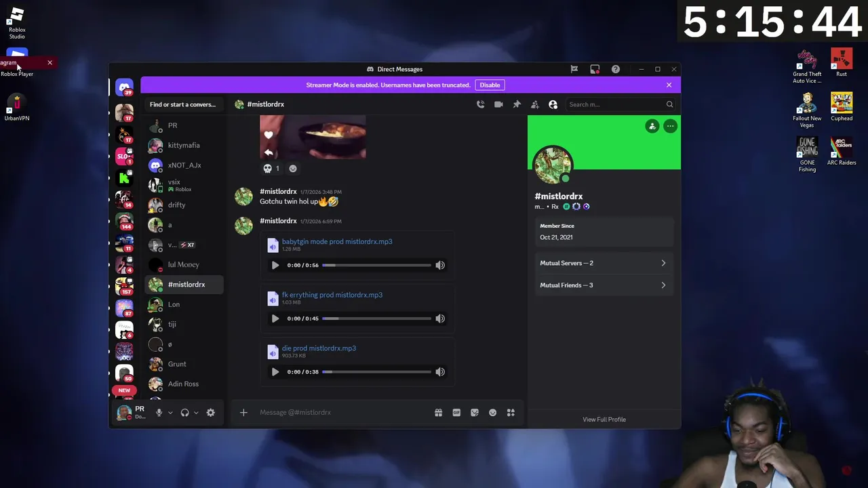The image size is (868, 488).
Task: Click View Full Profile
Action: 604,420
